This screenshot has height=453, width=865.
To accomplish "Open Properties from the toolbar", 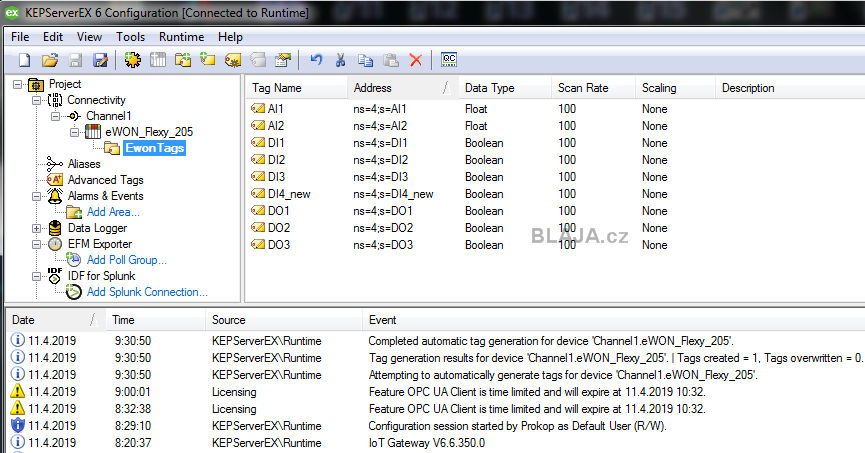I will [283, 60].
